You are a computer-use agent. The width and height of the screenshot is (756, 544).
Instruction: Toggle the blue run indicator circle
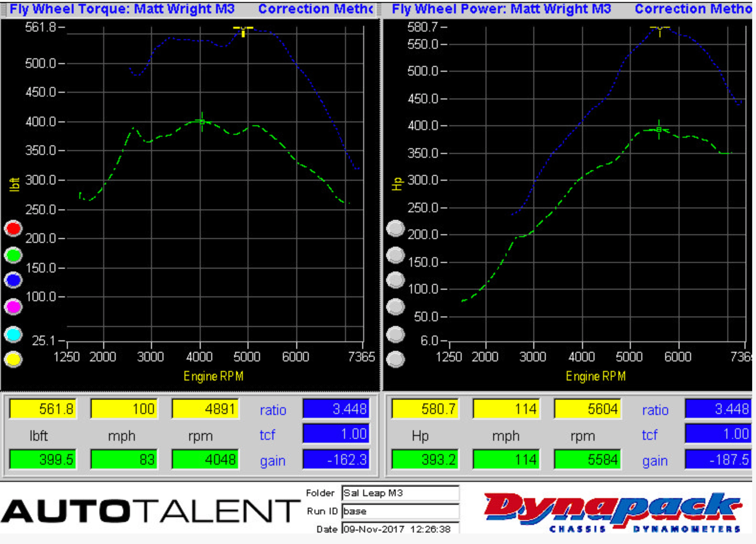(x=13, y=281)
